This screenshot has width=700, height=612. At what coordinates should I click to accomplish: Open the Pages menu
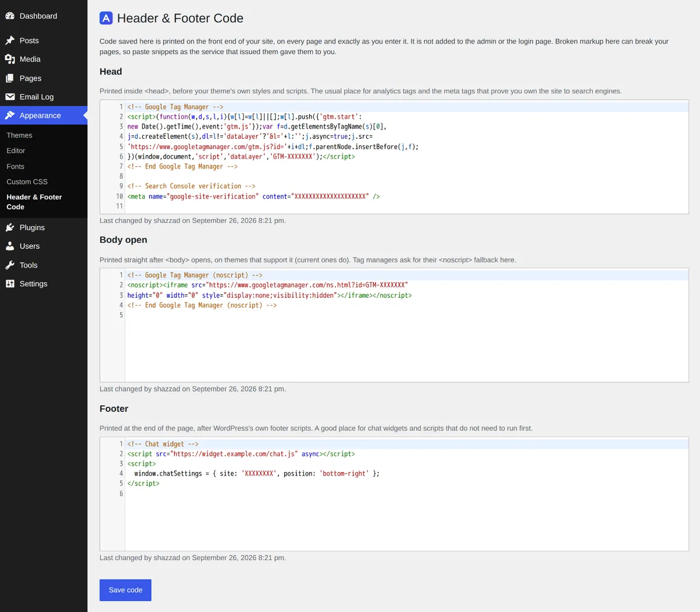coord(44,78)
